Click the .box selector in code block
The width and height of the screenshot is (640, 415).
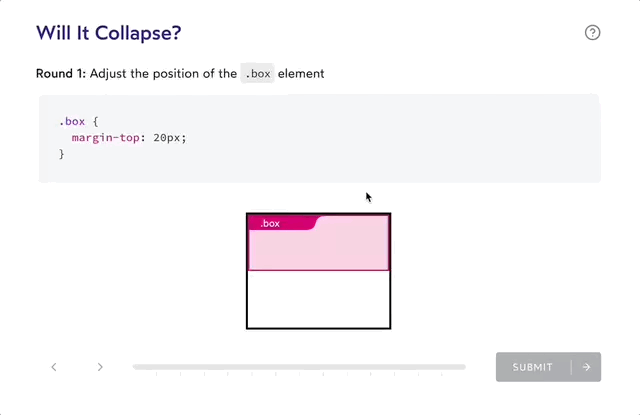coord(72,122)
